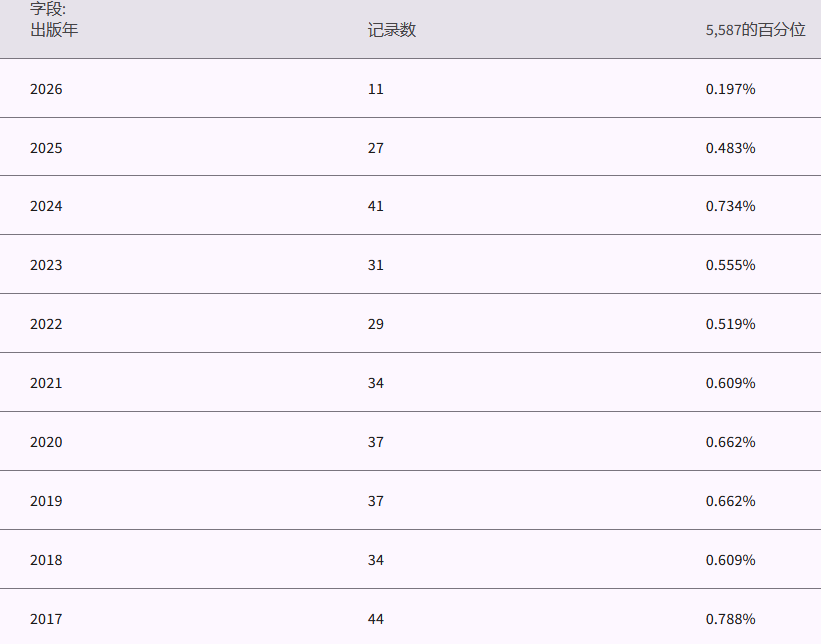Viewport: 821px width, 644px height.
Task: Select record count 44 in the 2017 row
Action: click(376, 619)
